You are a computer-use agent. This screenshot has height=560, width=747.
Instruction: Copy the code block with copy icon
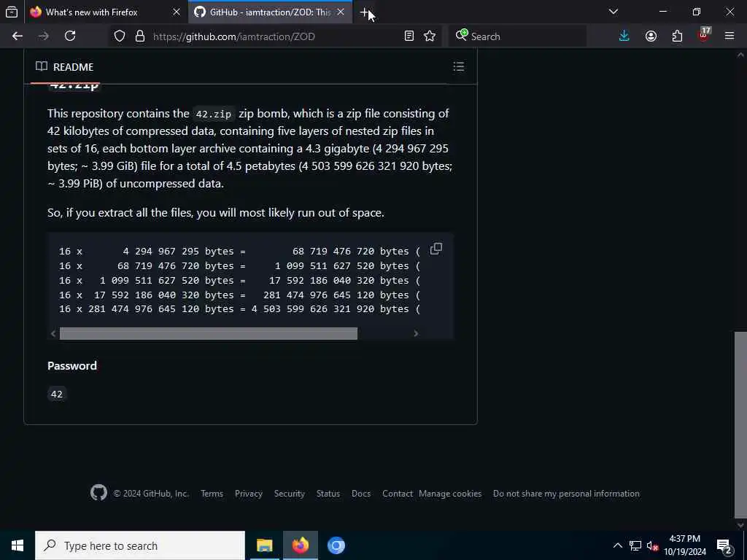(436, 249)
